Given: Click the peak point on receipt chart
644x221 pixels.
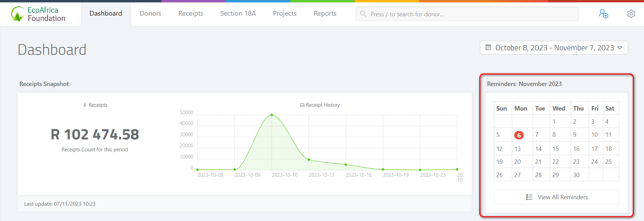Looking at the screenshot, I should click(x=271, y=115).
